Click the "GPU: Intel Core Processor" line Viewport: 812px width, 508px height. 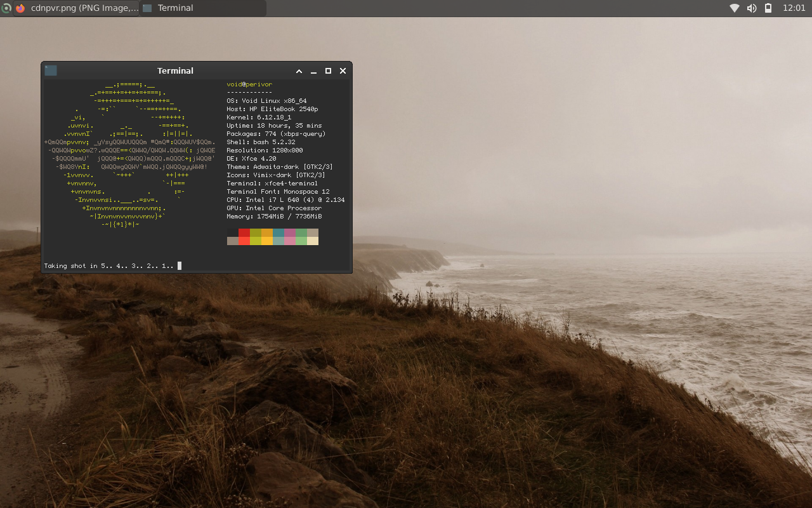274,208
